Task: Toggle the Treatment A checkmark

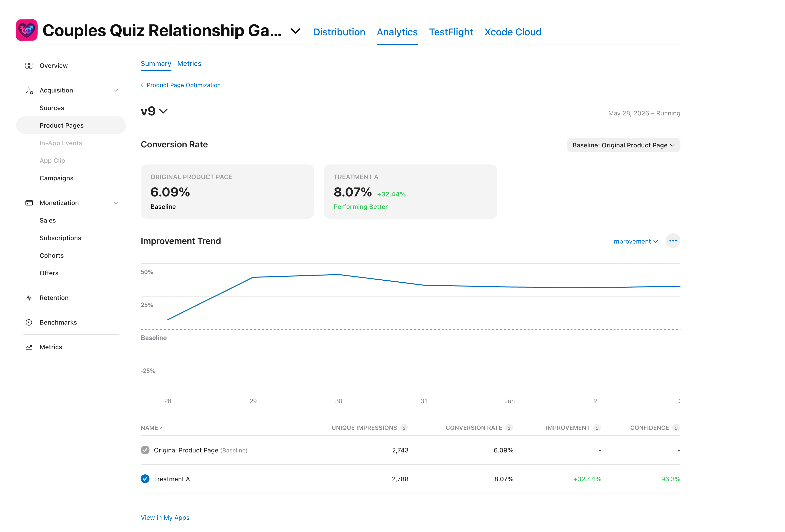Action: click(x=145, y=479)
